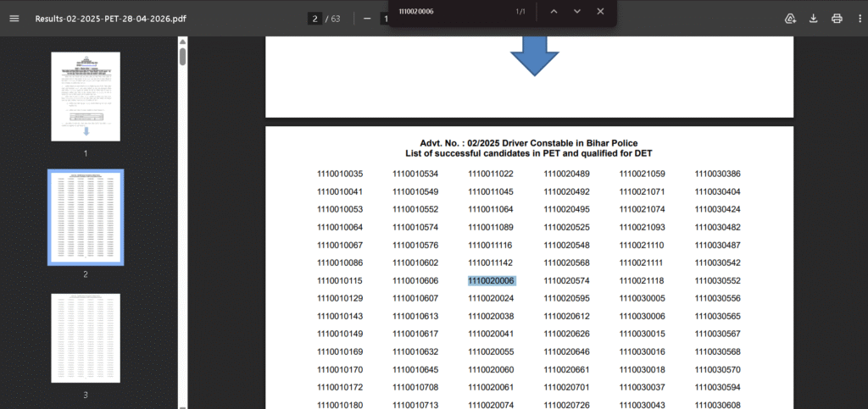Click the find search text field
This screenshot has height=409, width=868.
point(449,12)
